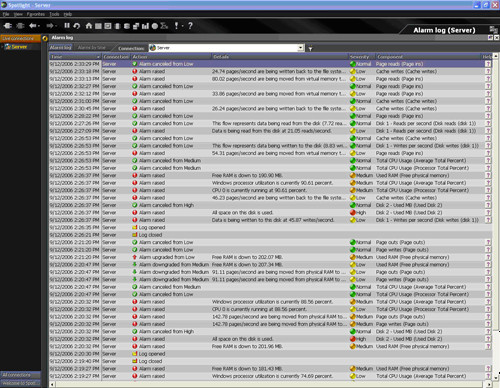Click the filter funnel icon beside Connection dropdown
500x388 pixels.
click(x=310, y=49)
